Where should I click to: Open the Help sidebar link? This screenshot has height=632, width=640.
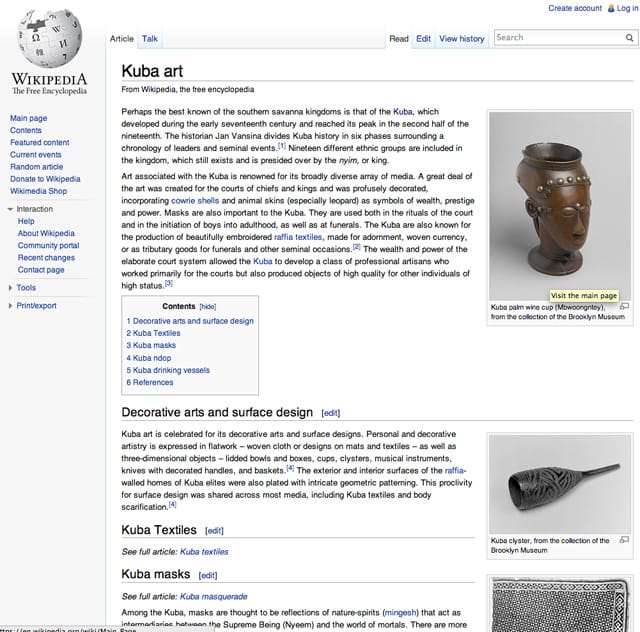pyautogui.click(x=26, y=221)
